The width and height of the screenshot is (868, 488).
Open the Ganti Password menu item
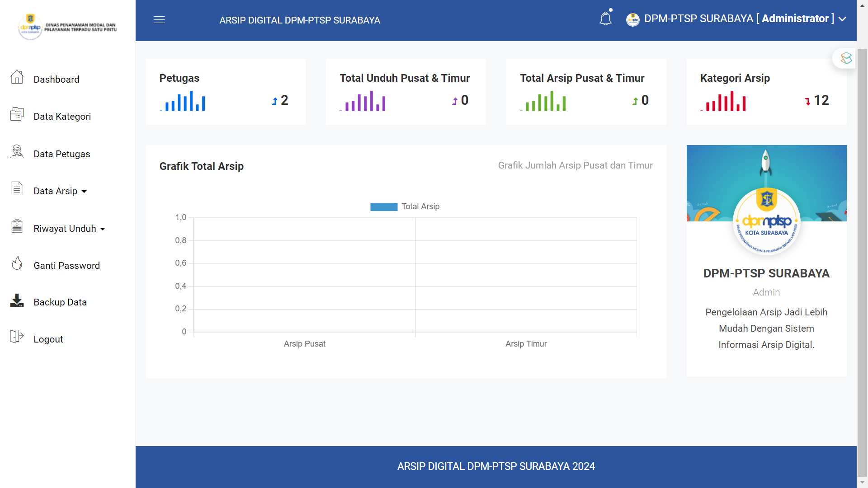[x=66, y=266]
